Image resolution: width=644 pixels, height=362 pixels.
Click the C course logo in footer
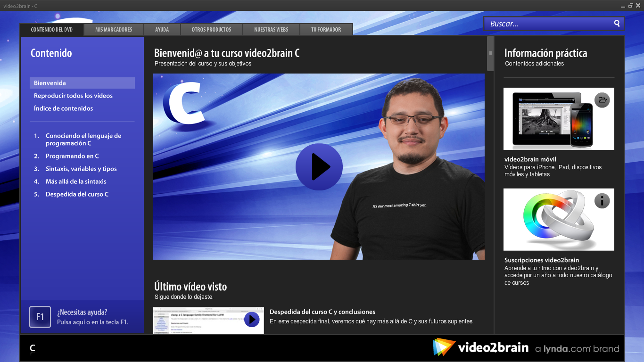pyautogui.click(x=33, y=348)
